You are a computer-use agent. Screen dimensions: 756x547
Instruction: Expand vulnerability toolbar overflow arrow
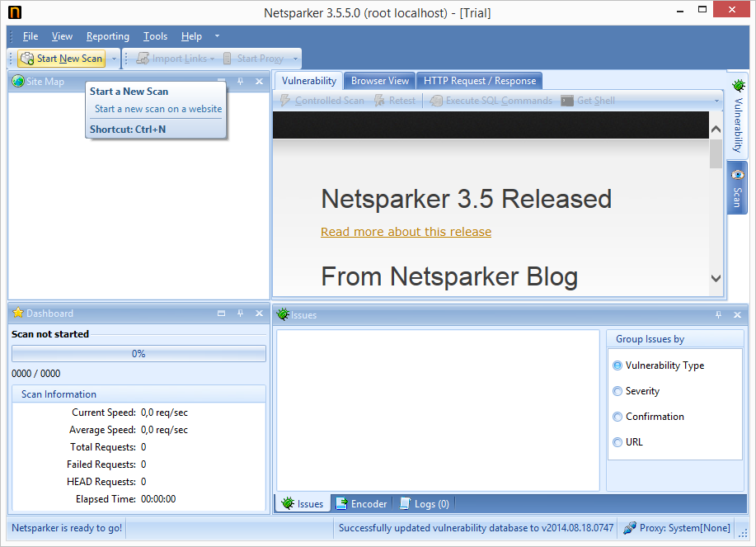click(716, 101)
